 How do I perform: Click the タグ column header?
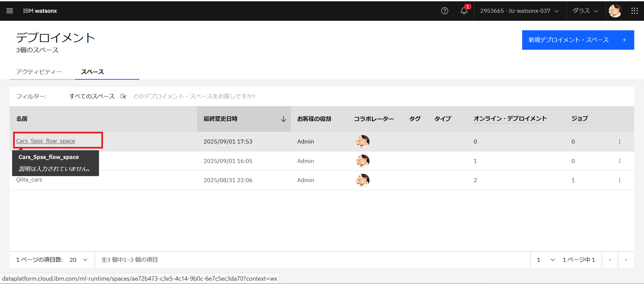point(415,119)
